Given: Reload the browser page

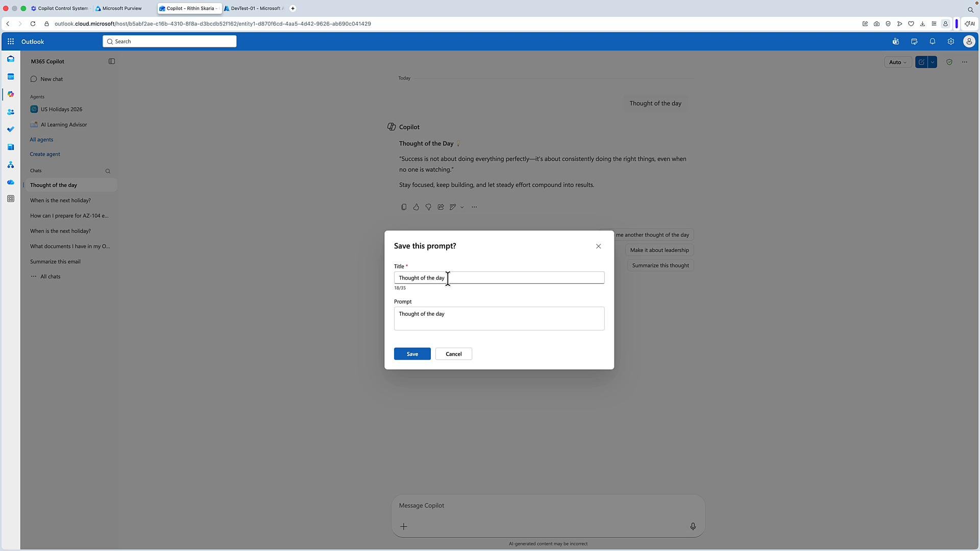Looking at the screenshot, I should (x=33, y=24).
